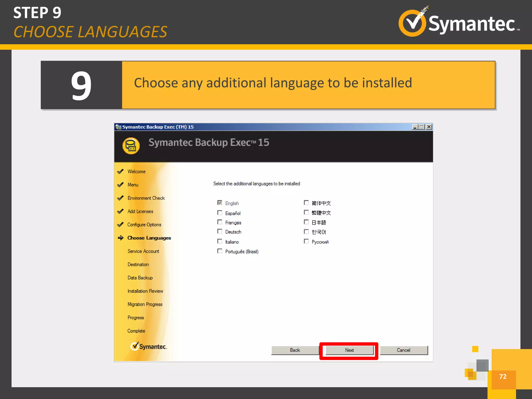Viewport: 532px width, 399px height.
Task: Tick the Русский language checkbox
Action: [x=306, y=241]
